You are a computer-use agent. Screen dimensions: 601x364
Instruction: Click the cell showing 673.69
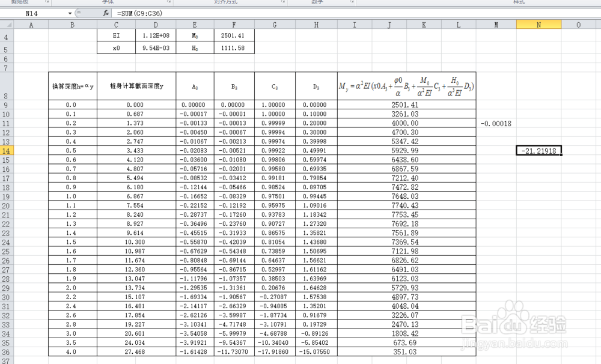point(407,342)
